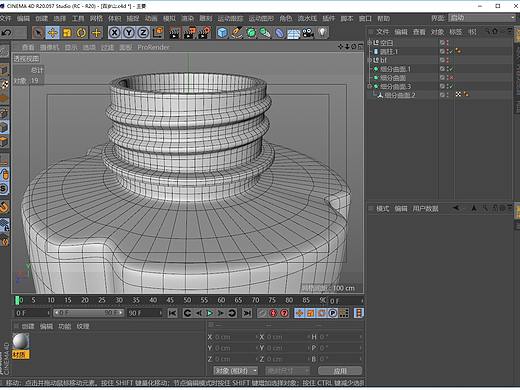Screen dimensions: 520x390
Task: Click the rotation H field
Action: (340, 337)
